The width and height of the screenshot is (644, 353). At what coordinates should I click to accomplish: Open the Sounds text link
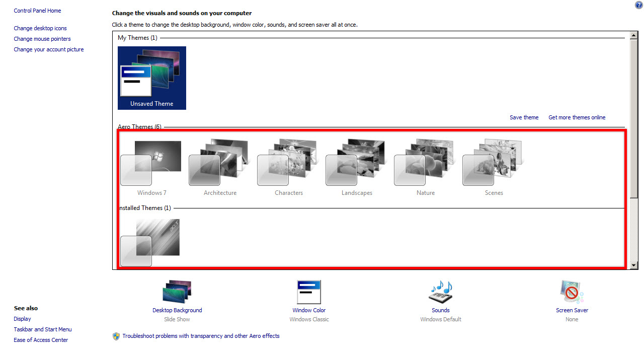click(441, 310)
